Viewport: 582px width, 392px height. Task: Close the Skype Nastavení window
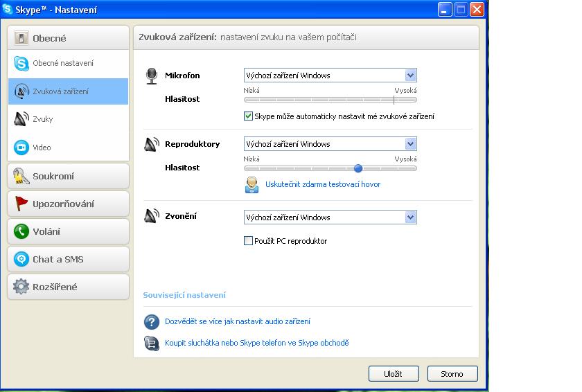[x=477, y=9]
